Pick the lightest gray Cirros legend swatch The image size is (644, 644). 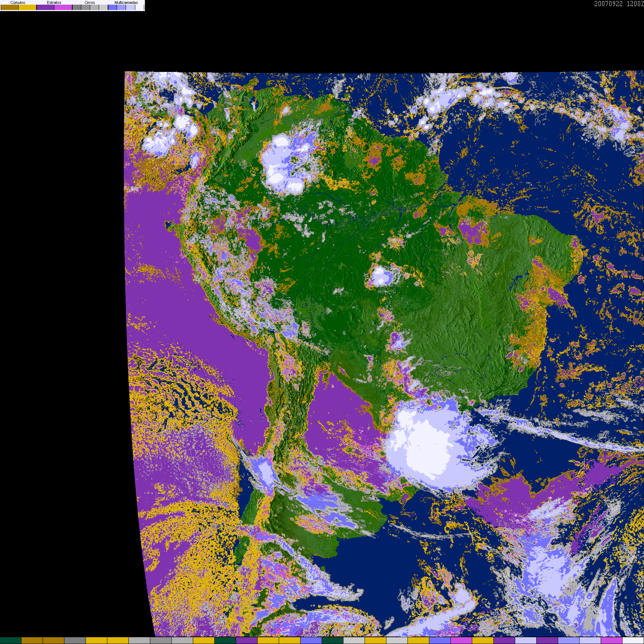103,7
